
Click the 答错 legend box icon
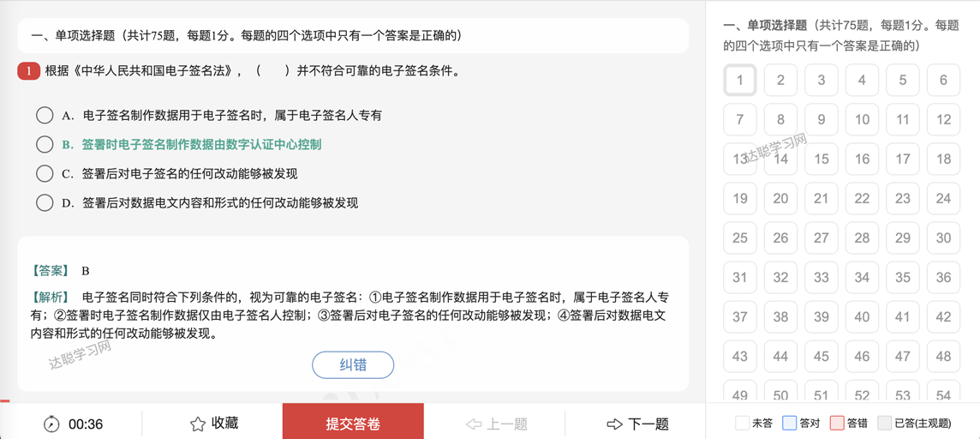coord(837,424)
